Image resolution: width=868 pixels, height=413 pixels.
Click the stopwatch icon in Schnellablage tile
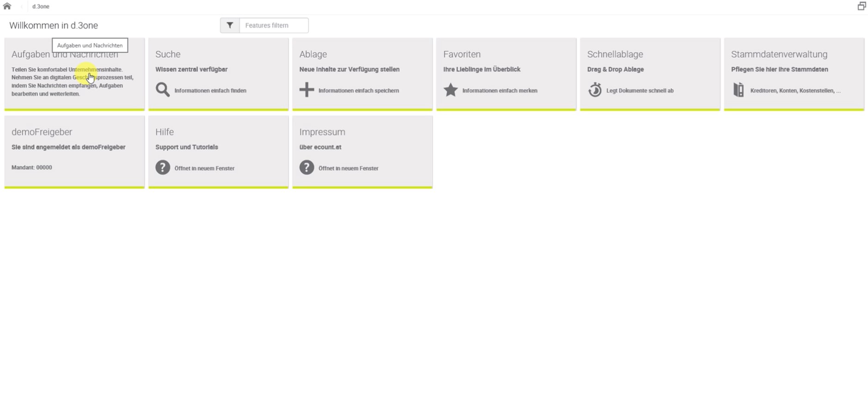pos(595,90)
